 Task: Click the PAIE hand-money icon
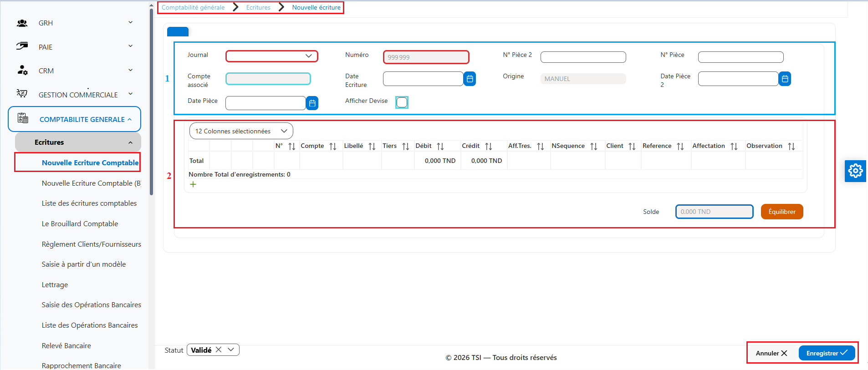(x=22, y=46)
